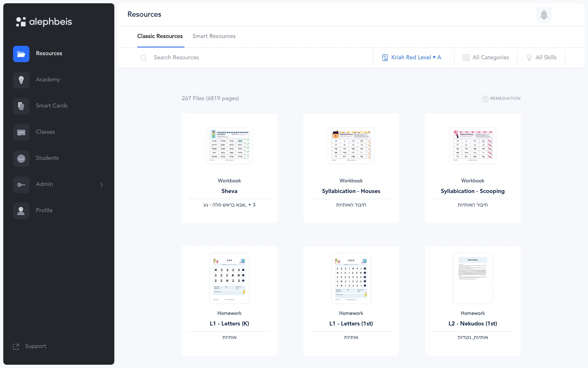This screenshot has width=588, height=368.
Task: Go to Academy in the sidebar
Action: point(48,80)
